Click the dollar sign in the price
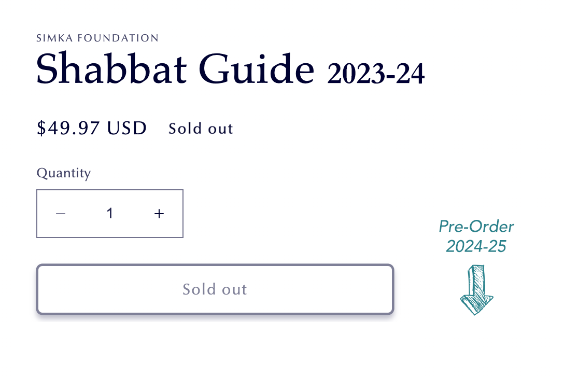This screenshot has height=392, width=564. point(41,128)
